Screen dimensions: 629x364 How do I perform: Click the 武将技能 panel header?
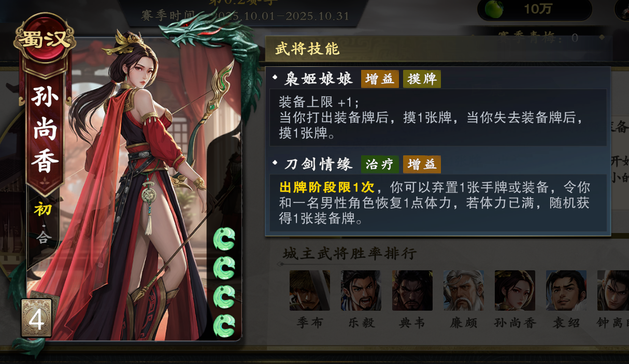pos(307,49)
